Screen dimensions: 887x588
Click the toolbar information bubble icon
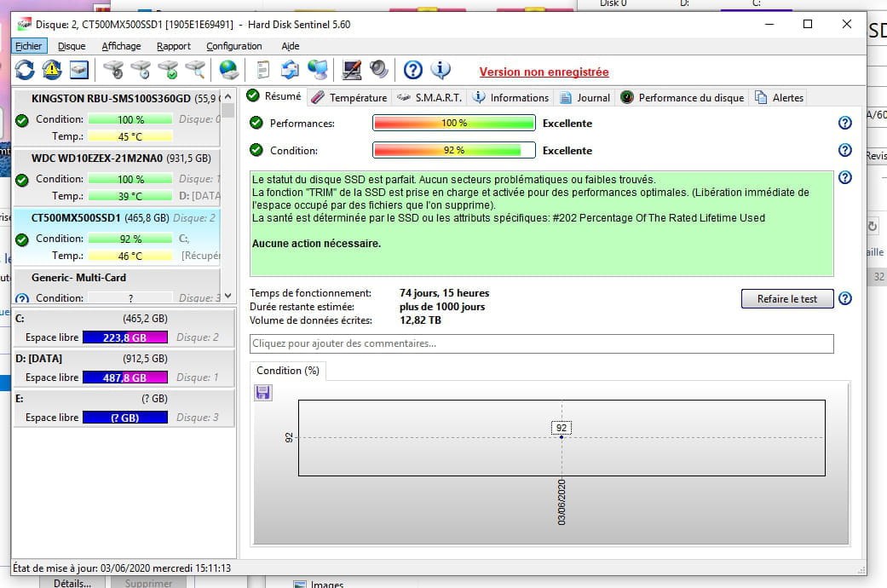click(x=441, y=70)
